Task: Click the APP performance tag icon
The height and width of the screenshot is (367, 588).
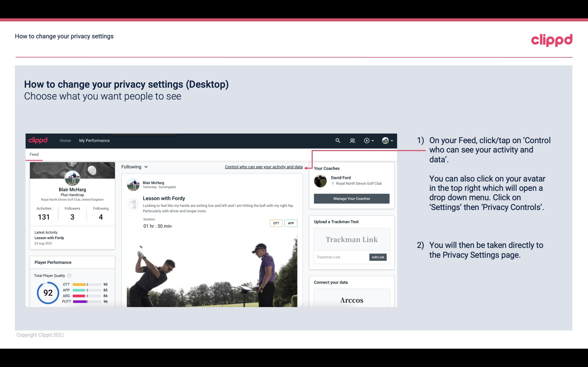Action: tap(291, 223)
